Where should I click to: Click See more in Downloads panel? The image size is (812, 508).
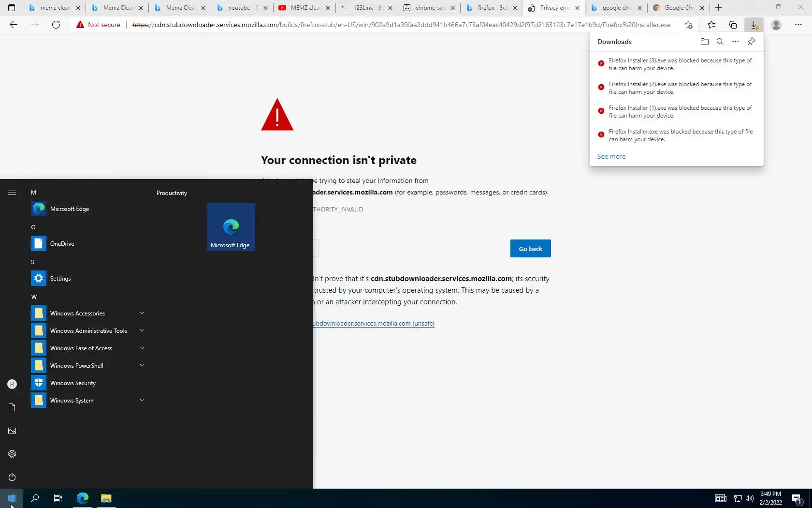[x=611, y=156]
